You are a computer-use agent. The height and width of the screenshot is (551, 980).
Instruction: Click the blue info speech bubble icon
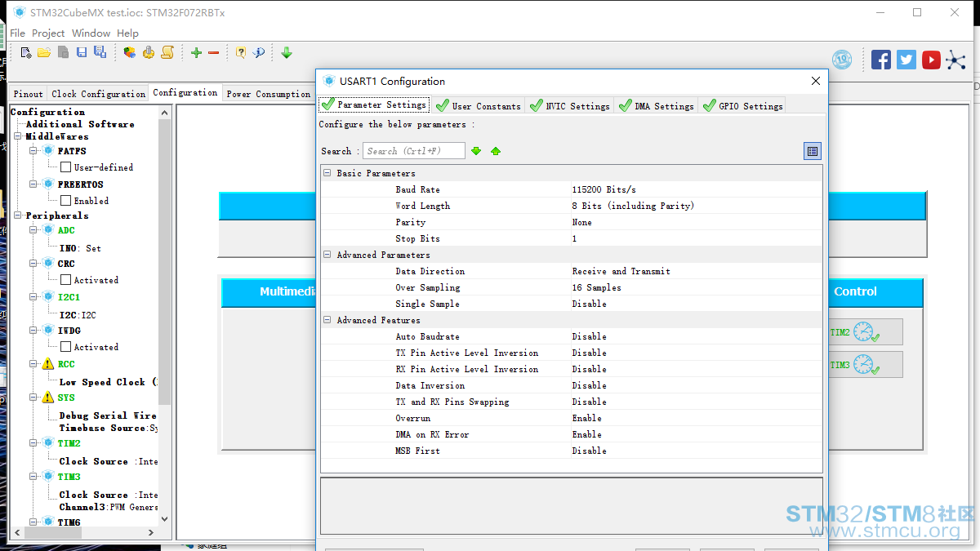click(259, 53)
